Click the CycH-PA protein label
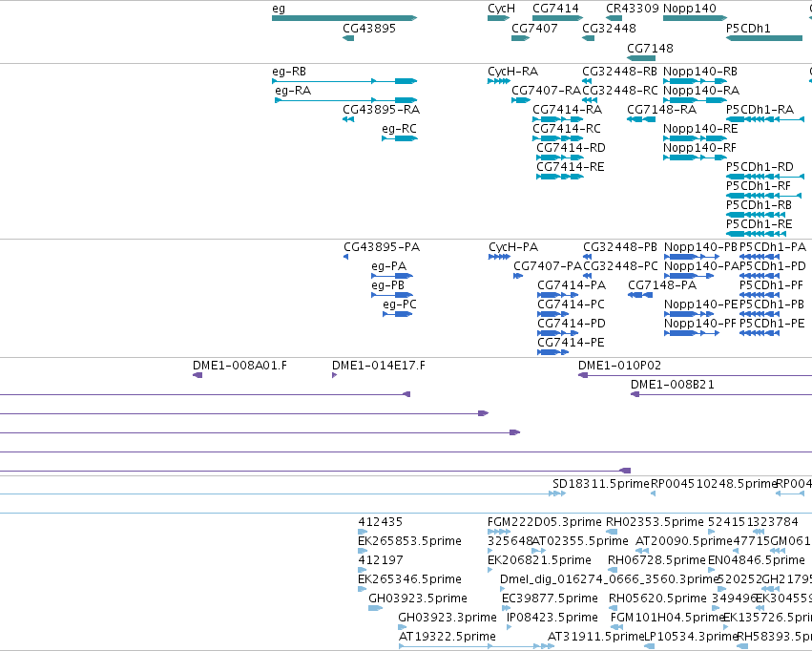Viewport: 812px width, 651px height. point(513,247)
